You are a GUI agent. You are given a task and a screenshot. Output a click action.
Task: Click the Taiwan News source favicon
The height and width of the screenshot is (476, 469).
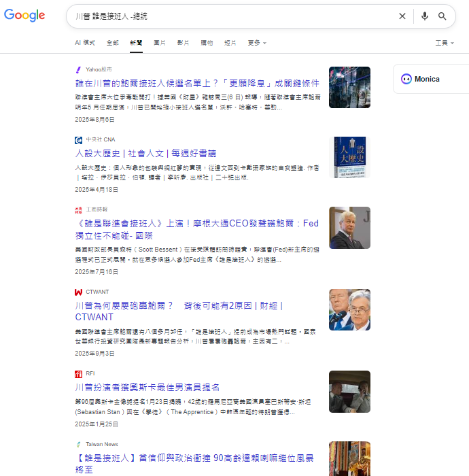pyautogui.click(x=78, y=444)
